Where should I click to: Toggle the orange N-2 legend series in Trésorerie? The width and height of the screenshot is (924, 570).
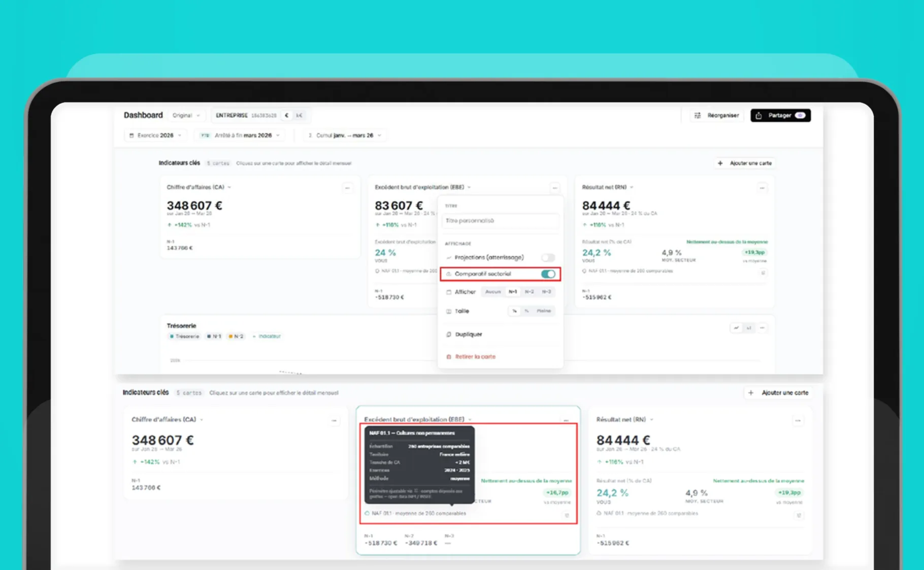[236, 336]
